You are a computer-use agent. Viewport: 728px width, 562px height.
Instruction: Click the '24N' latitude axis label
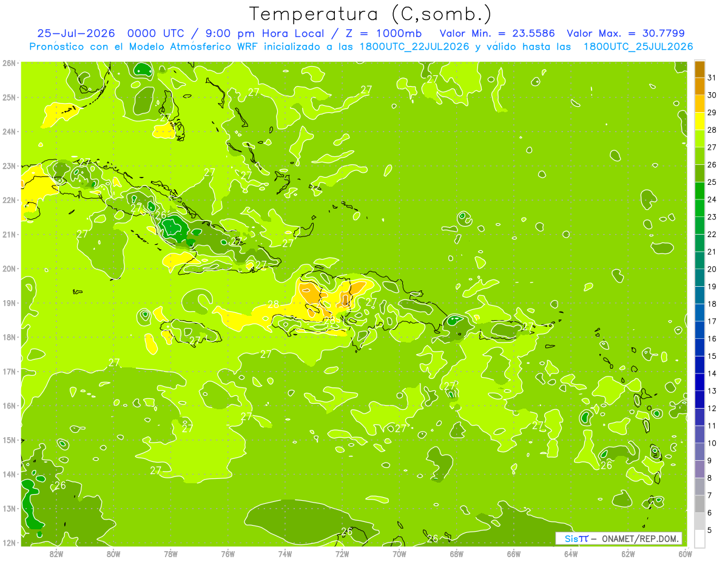click(x=8, y=132)
